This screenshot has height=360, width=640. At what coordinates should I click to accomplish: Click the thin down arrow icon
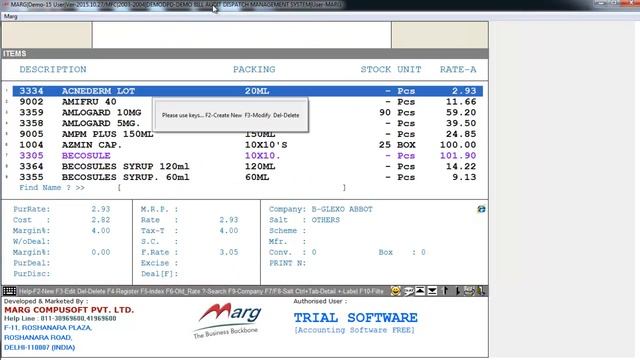point(457,291)
